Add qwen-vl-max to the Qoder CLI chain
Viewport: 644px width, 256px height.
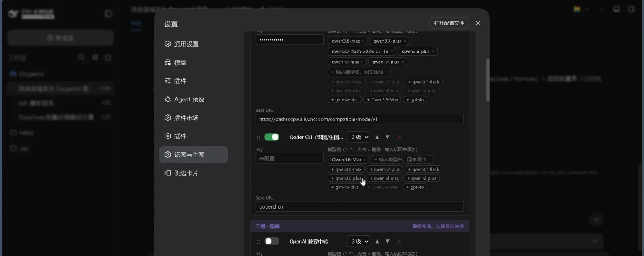coord(384,178)
